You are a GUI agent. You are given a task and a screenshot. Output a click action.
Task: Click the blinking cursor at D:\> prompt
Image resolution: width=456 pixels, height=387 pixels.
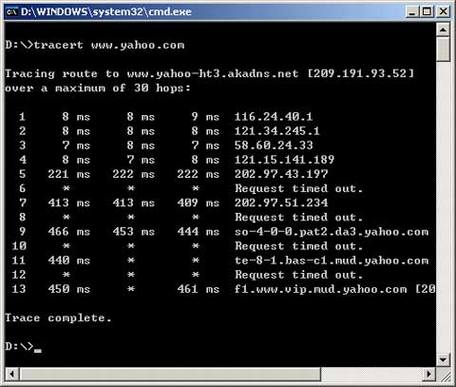pyautogui.click(x=38, y=350)
